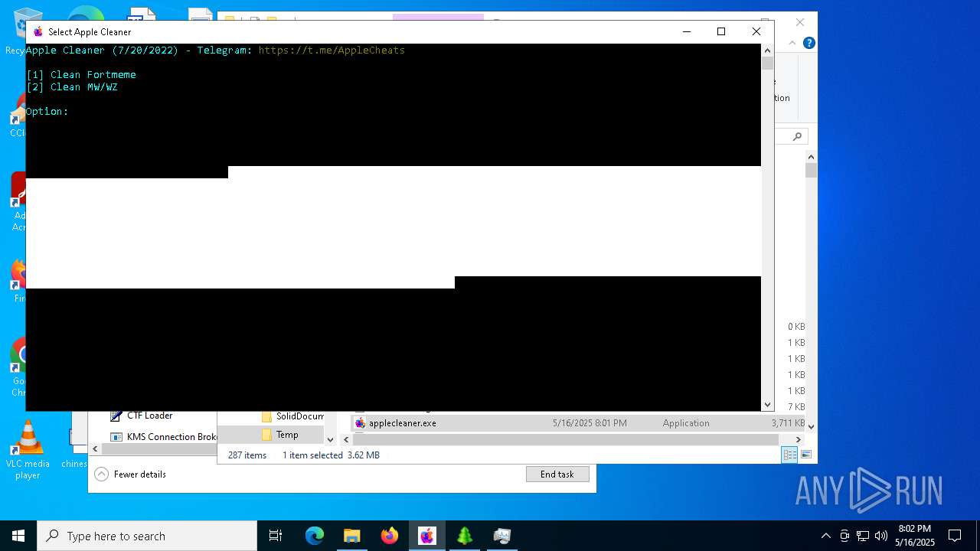Collapse the File Explorer ribbon chevron
Screen dimensions: 980x551
tap(792, 44)
